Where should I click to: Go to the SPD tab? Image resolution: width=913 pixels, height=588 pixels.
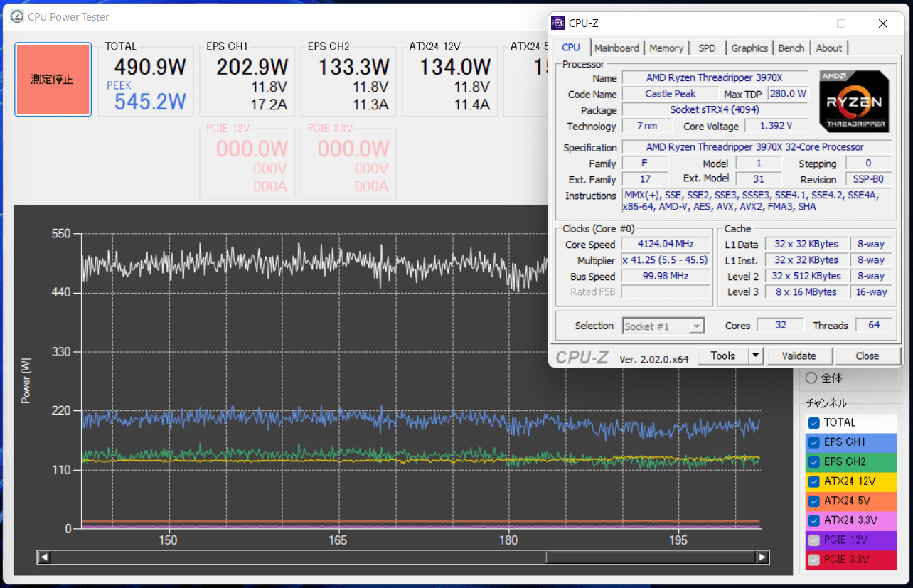pos(707,48)
